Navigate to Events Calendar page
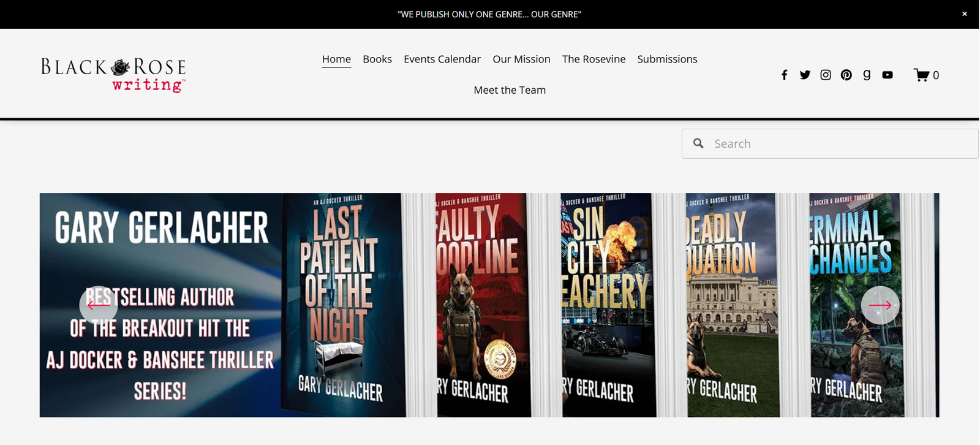The width and height of the screenshot is (980, 445). click(442, 59)
